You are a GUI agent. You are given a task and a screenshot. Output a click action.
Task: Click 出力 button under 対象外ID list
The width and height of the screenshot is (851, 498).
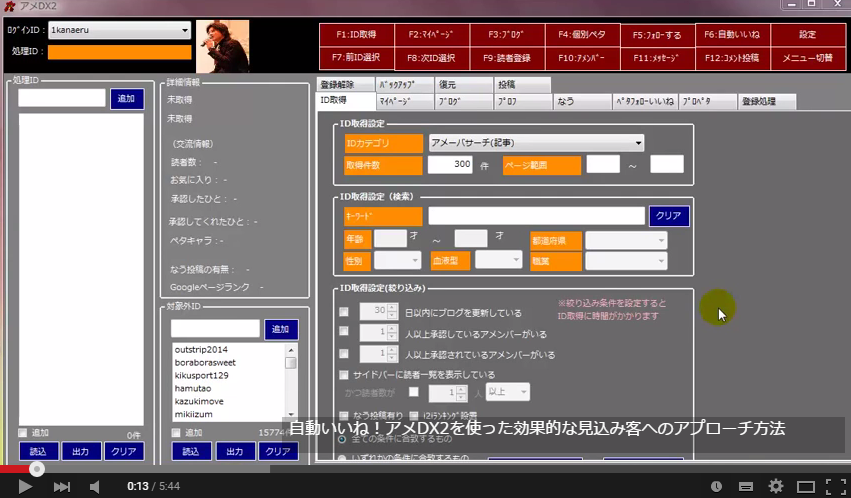click(235, 451)
